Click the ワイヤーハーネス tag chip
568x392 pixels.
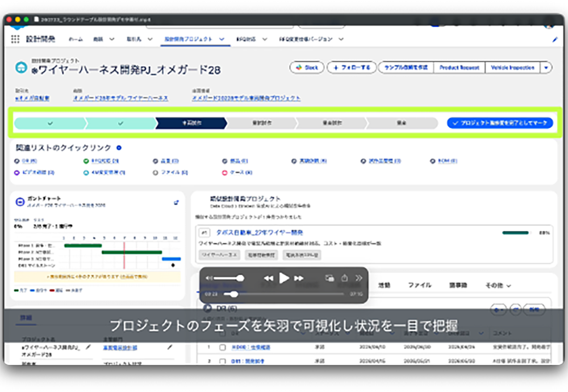click(219, 255)
